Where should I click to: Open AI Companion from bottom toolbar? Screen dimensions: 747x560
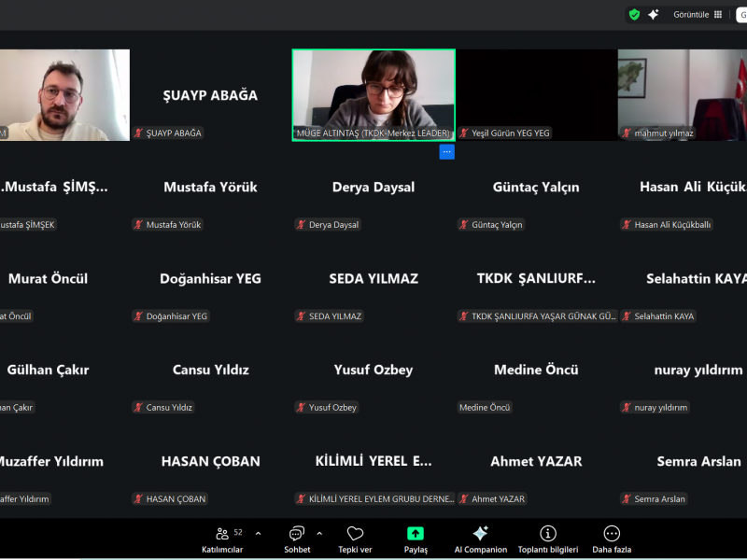480,539
